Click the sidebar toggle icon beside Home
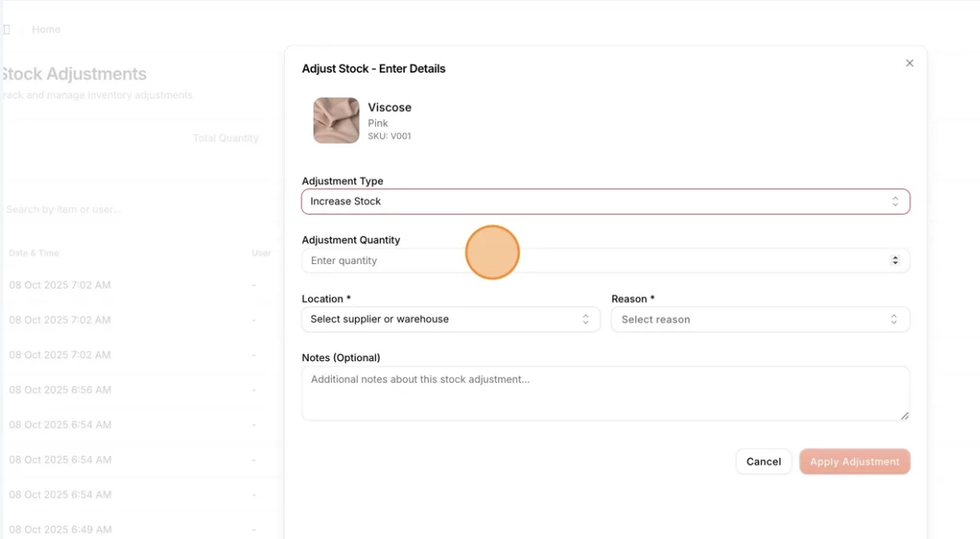 pos(6,30)
